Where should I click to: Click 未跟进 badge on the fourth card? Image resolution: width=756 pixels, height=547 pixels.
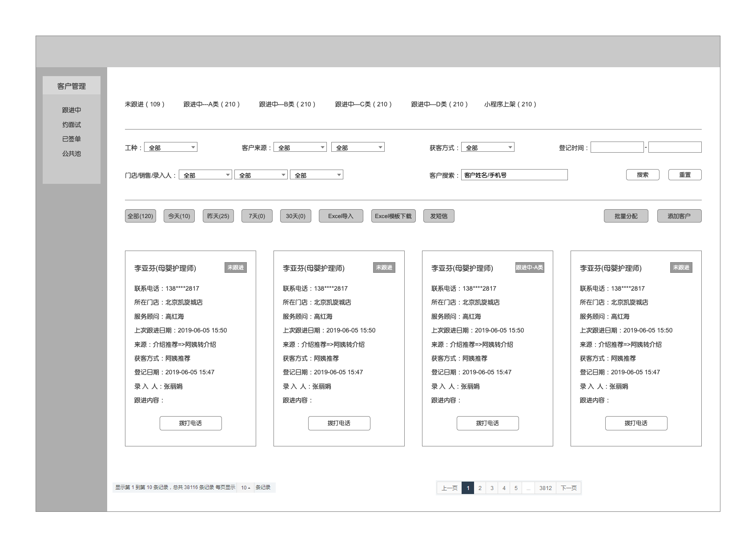click(x=681, y=267)
